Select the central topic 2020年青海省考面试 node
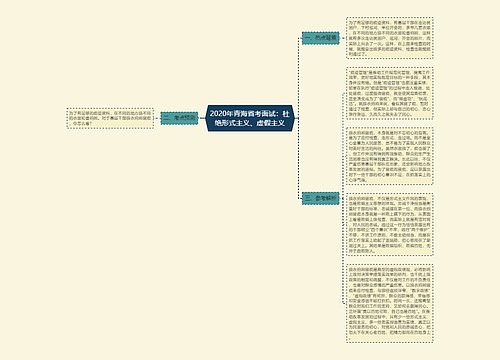 click(x=250, y=118)
